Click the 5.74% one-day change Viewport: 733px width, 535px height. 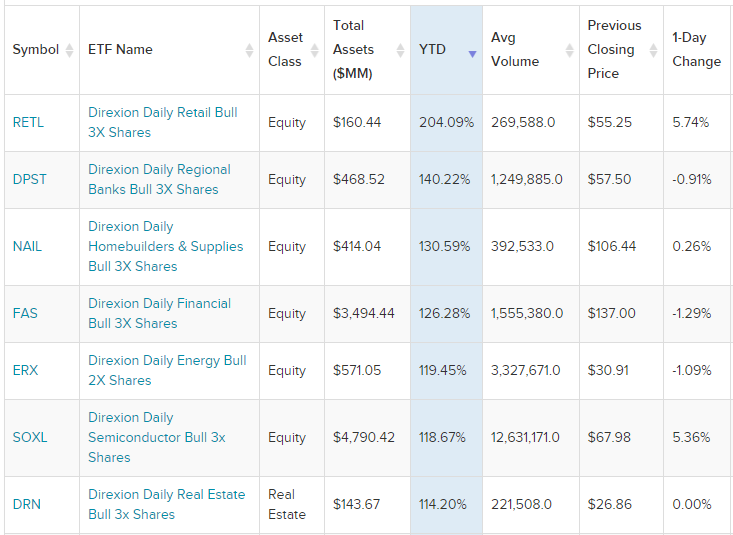[690, 123]
